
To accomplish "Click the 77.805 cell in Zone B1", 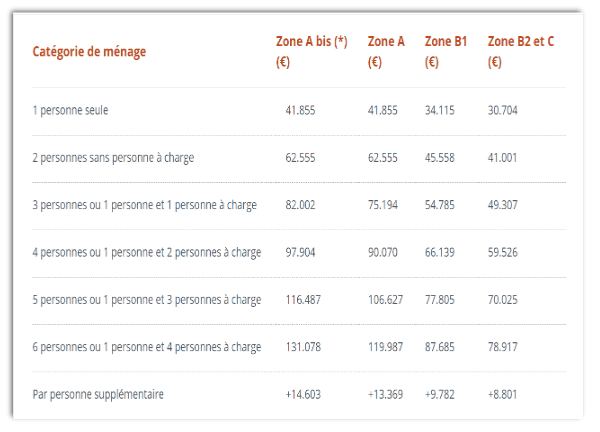I will pos(441,300).
